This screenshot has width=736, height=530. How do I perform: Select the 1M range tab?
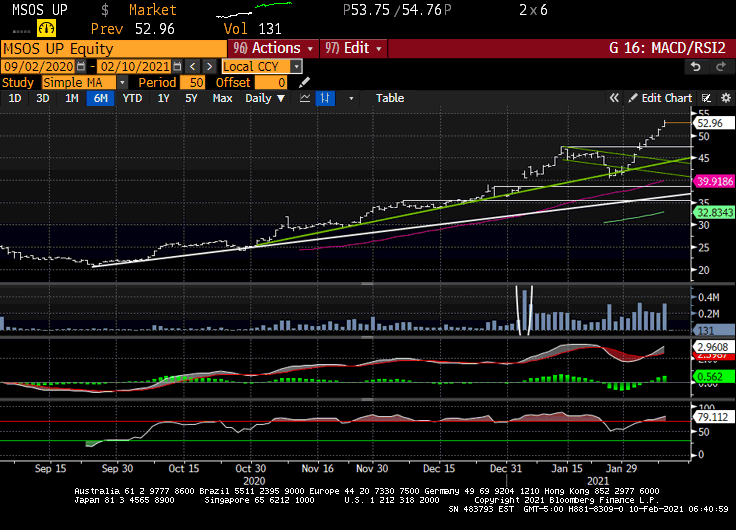pyautogui.click(x=71, y=98)
